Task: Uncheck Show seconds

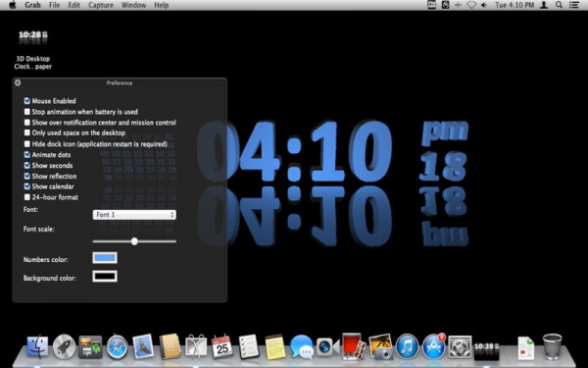Action: [x=27, y=165]
